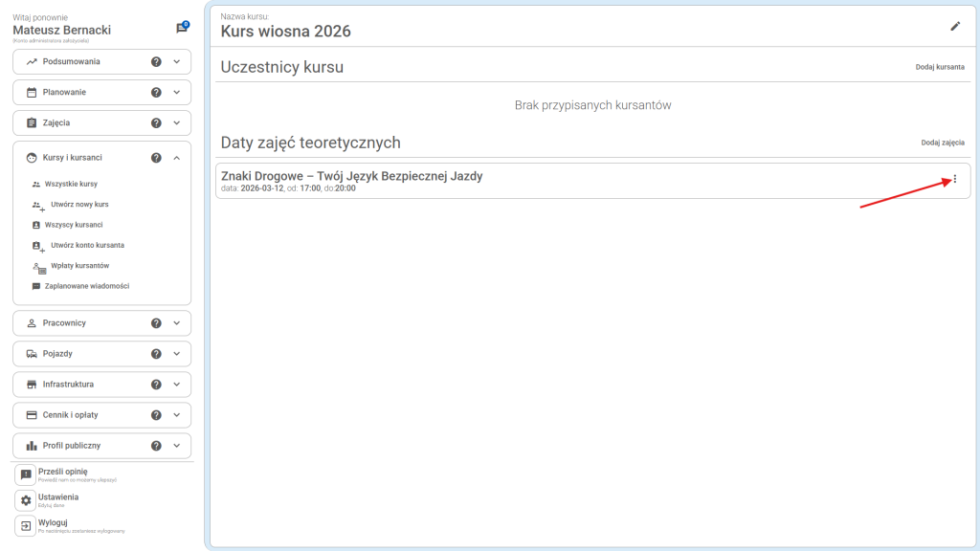
Task: Click the pencil icon to edit course name
Action: point(954,27)
